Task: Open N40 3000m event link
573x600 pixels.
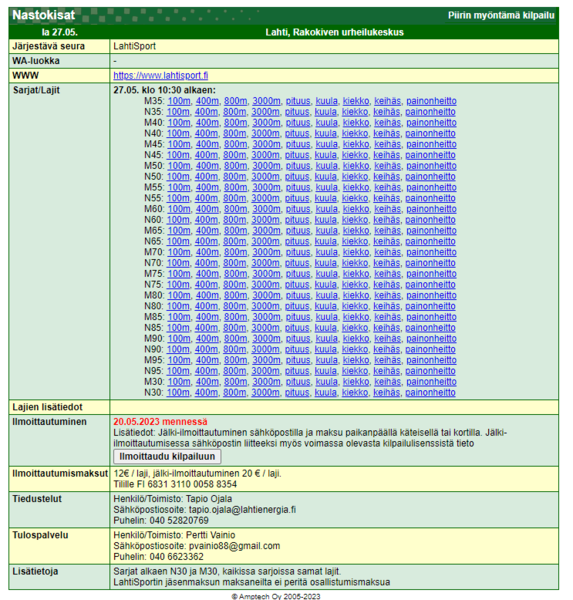Action: 265,133
